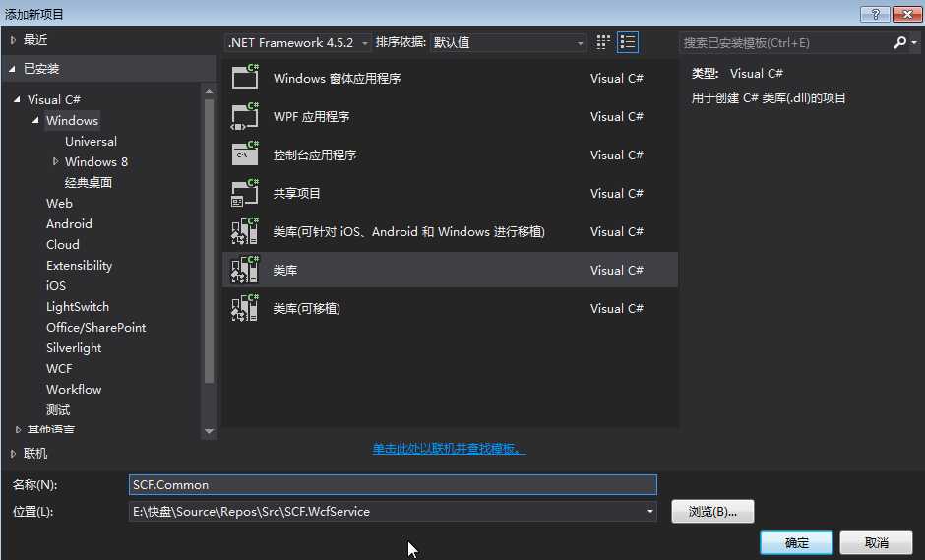
Task: Open the online templates search link
Action: point(449,449)
